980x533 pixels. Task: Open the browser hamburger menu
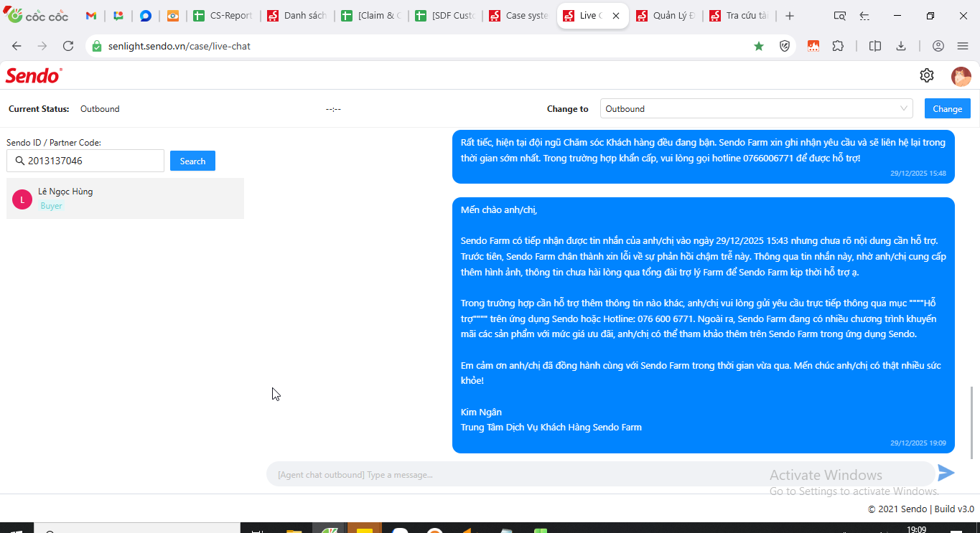coord(963,46)
